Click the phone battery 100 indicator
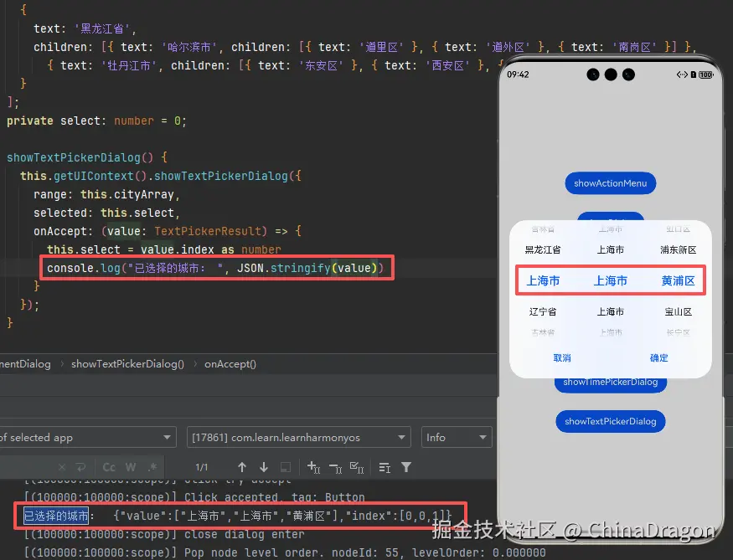Image resolution: width=733 pixels, height=560 pixels. 706,74
